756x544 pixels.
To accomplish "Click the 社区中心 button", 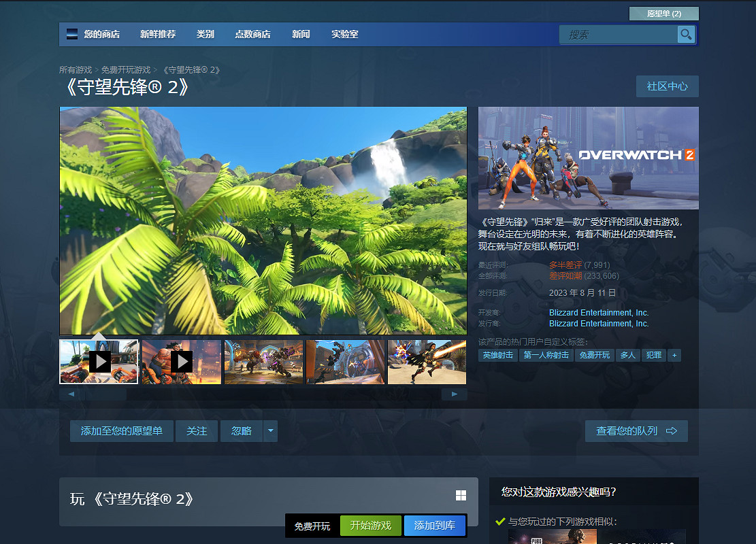I will point(667,86).
